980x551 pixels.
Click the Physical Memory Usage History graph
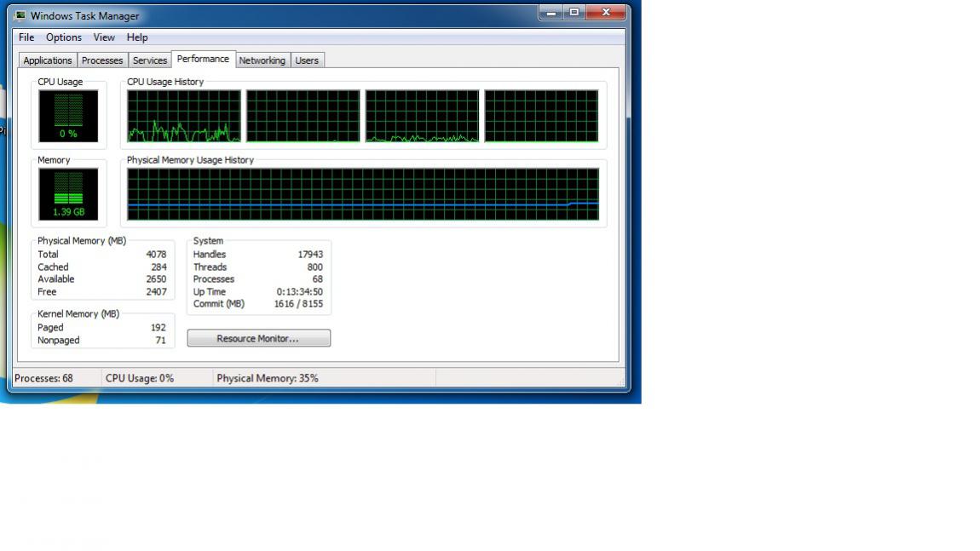coord(363,194)
